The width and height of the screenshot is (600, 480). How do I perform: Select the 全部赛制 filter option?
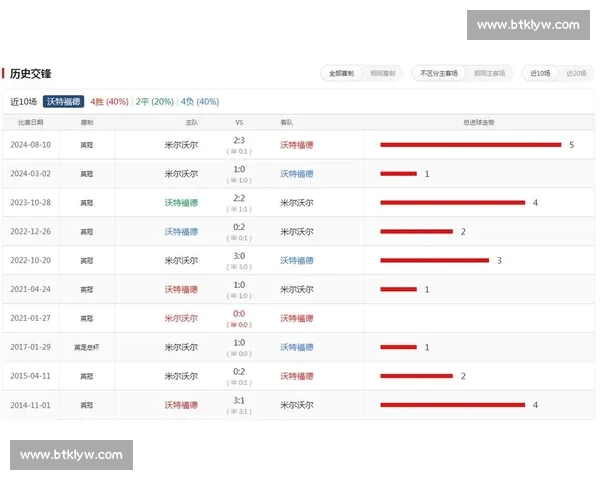point(341,73)
